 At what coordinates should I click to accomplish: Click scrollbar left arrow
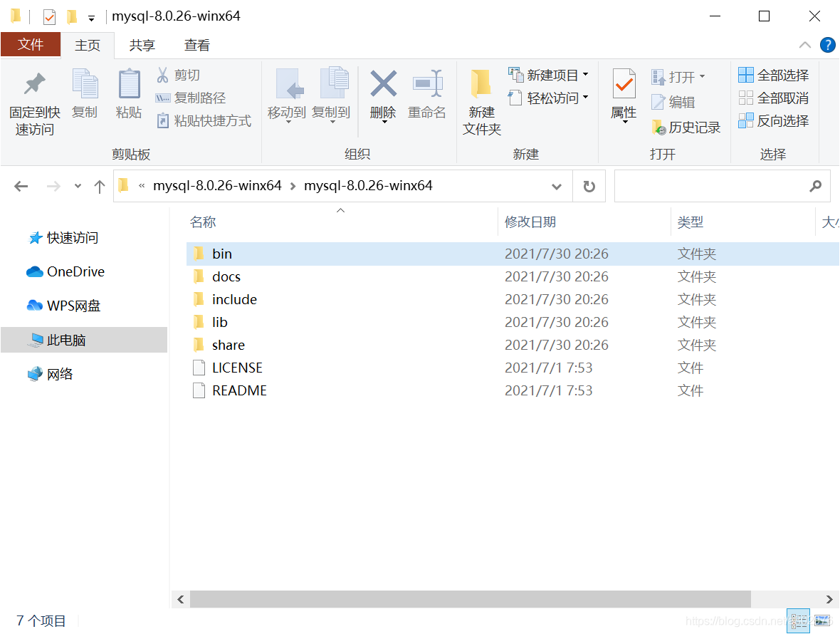[181, 599]
